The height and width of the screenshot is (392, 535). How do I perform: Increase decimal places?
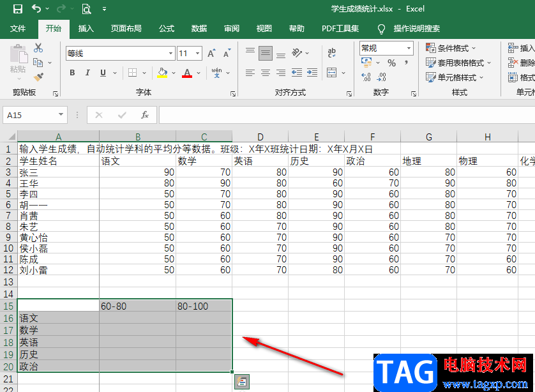(x=366, y=77)
